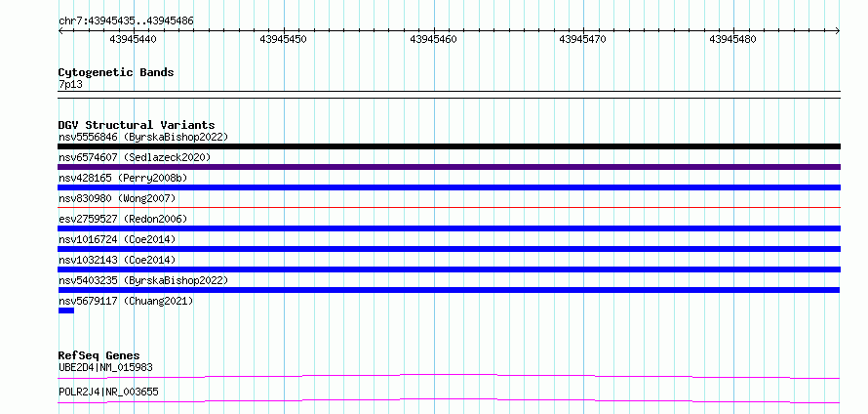Image resolution: width=868 pixels, height=414 pixels.
Task: Select the magenta UBE2D4 gene track line
Action: [x=449, y=377]
